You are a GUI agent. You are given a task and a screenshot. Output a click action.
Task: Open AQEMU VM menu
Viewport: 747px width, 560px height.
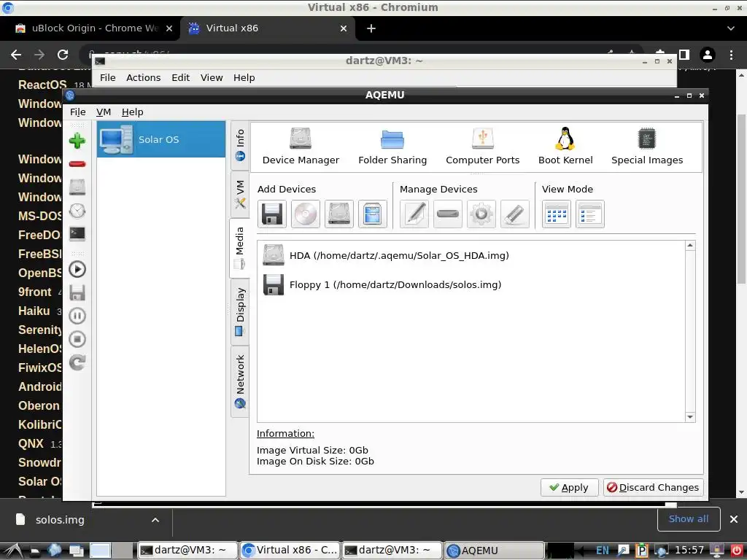(x=104, y=112)
